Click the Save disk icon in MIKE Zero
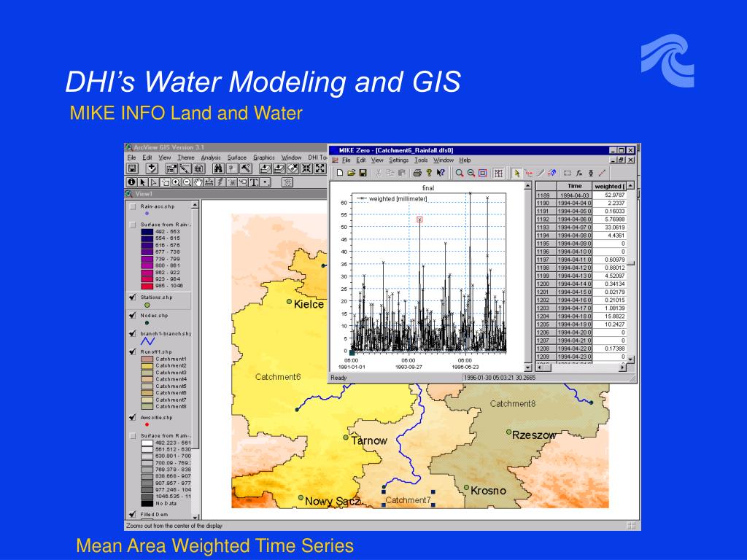Image resolution: width=747 pixels, height=560 pixels. 363,173
